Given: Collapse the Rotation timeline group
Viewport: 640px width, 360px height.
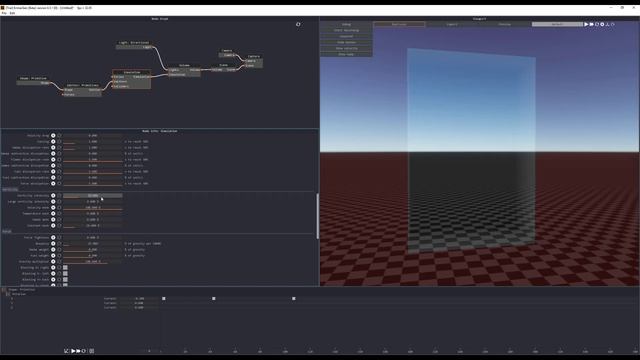Looking at the screenshot, I should pyautogui.click(x=8, y=294).
